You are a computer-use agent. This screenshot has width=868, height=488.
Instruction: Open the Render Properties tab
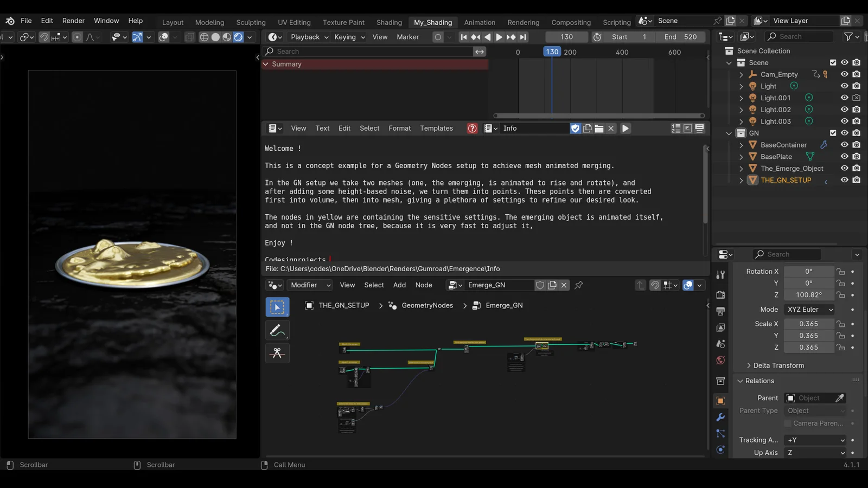(720, 294)
